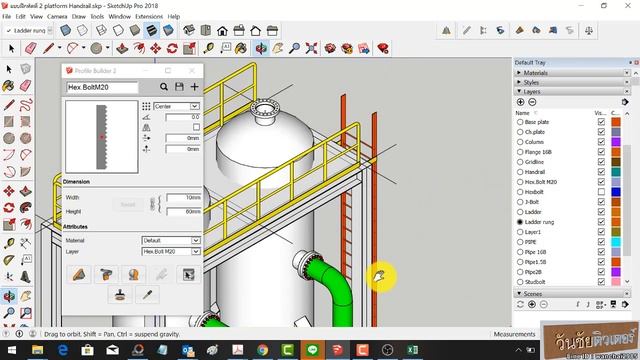
Task: Click the Height 60mm input field
Action: pyautogui.click(x=184, y=211)
